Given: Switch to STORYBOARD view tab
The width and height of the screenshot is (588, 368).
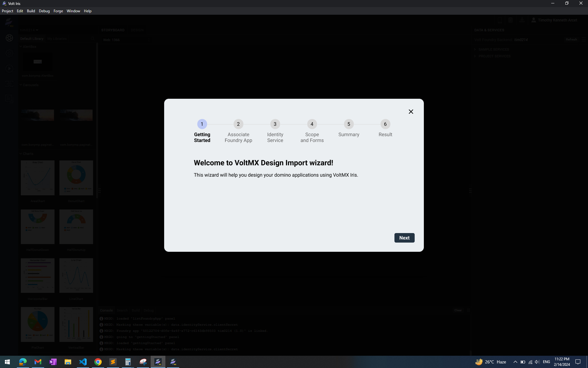Looking at the screenshot, I should pyautogui.click(x=113, y=30).
